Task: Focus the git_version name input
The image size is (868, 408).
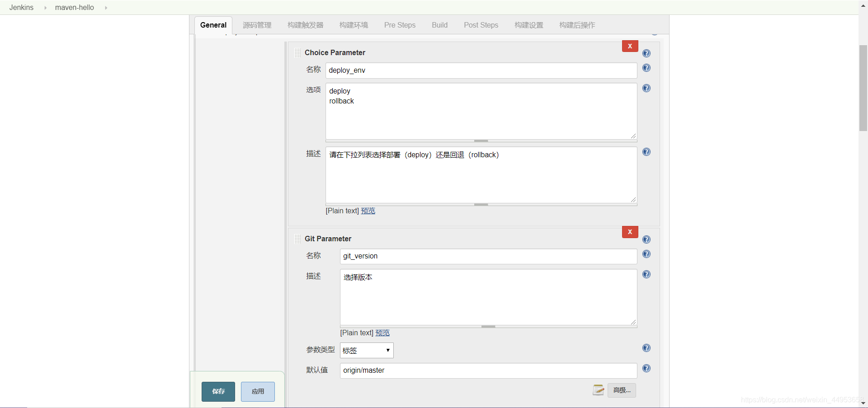Action: point(488,256)
